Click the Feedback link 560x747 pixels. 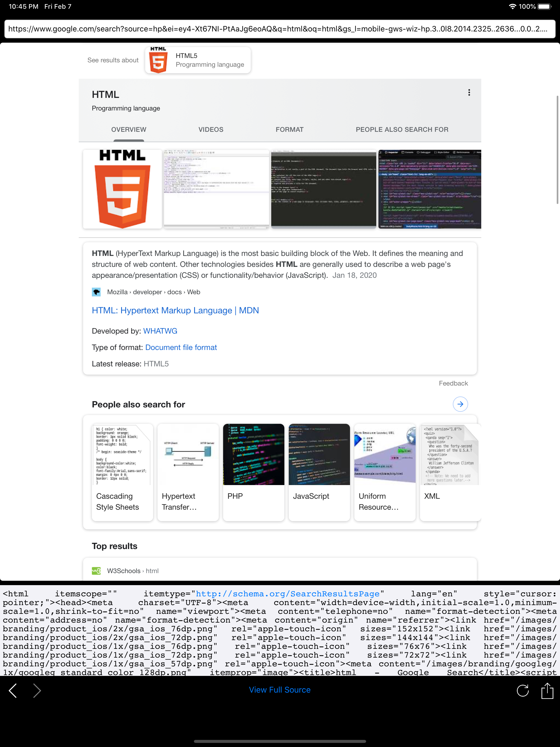point(453,383)
